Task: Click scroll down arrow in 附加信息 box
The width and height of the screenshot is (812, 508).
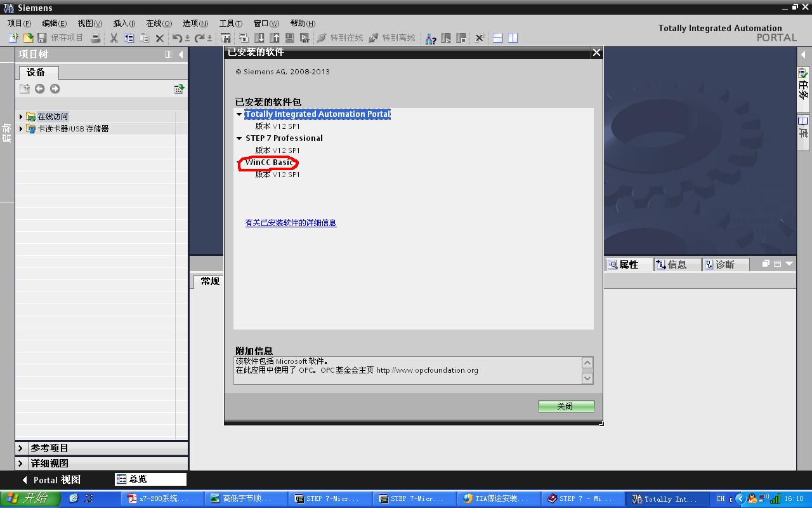Action: point(587,378)
